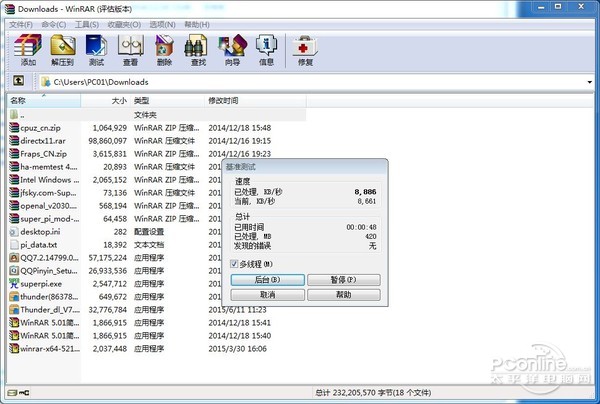600x404 pixels.
Task: Click the 配置设置 type cell
Action: pos(149,231)
